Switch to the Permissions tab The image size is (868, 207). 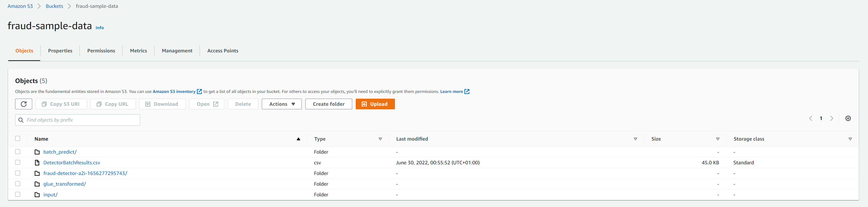point(101,51)
